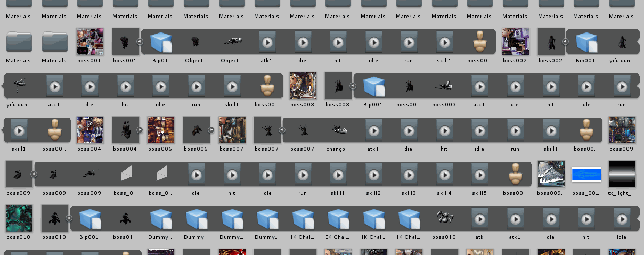Select the boss010 teal texture thumbnail
The image size is (644, 255).
click(x=19, y=218)
